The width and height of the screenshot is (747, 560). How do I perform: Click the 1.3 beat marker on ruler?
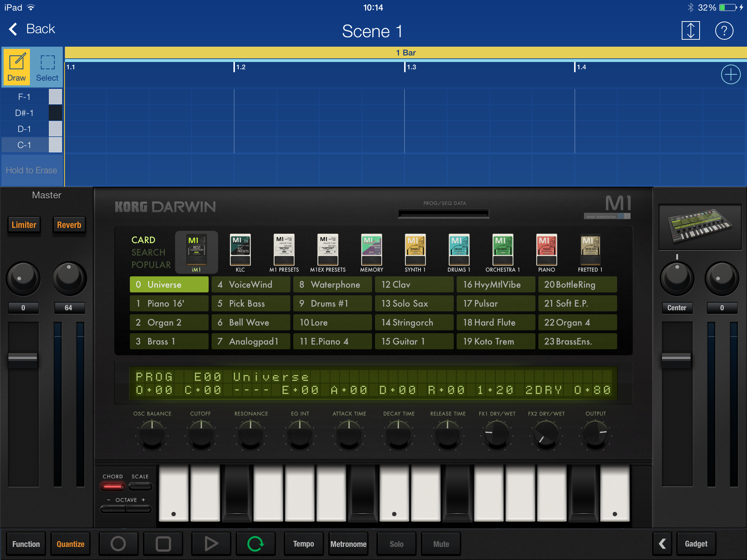(411, 67)
